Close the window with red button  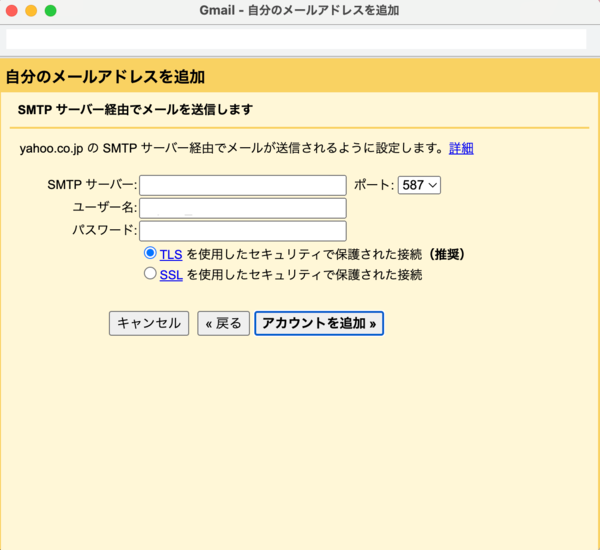(11, 10)
